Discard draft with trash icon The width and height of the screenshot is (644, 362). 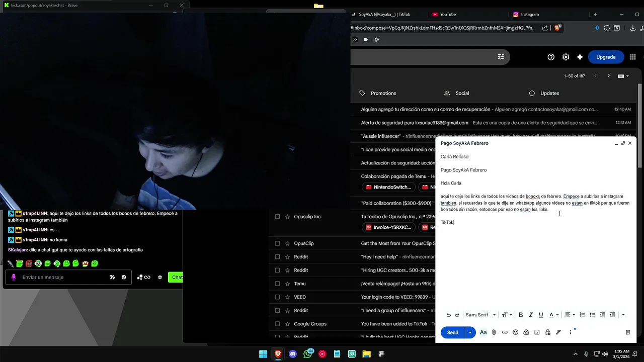(x=628, y=332)
